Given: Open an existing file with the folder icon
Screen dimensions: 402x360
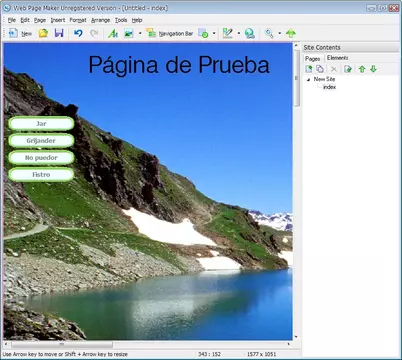Looking at the screenshot, I should 43,33.
